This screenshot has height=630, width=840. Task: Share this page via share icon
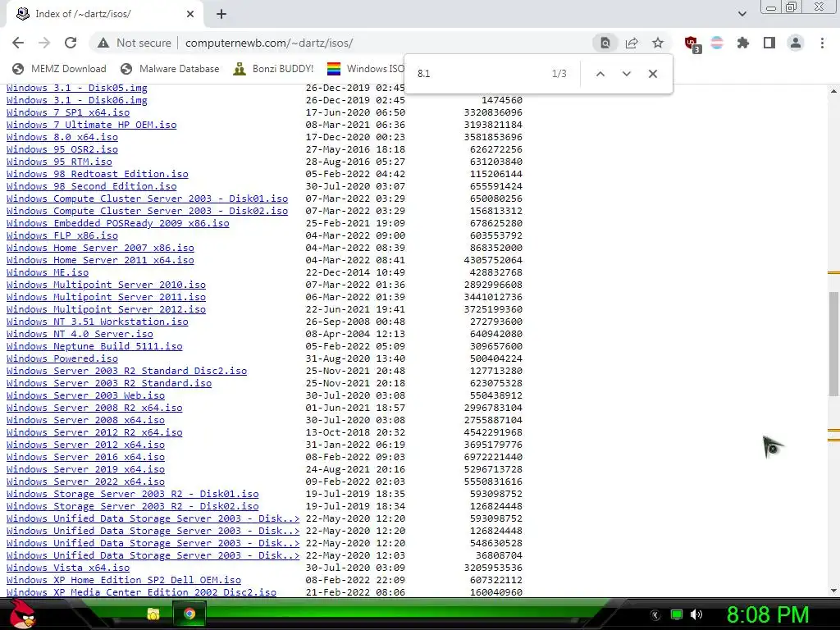[632, 43]
